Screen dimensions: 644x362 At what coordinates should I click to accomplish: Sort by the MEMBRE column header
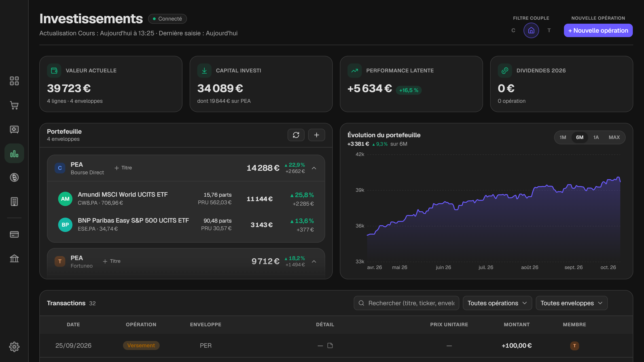click(x=574, y=324)
